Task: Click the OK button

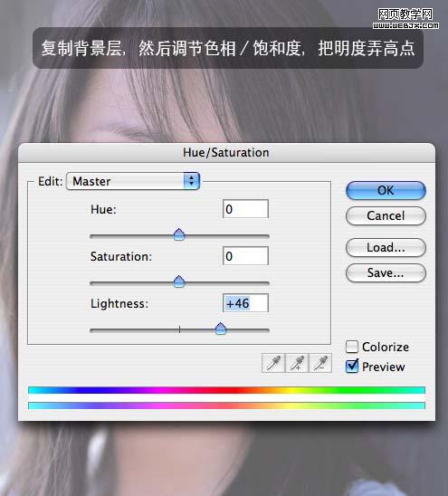Action: click(386, 190)
